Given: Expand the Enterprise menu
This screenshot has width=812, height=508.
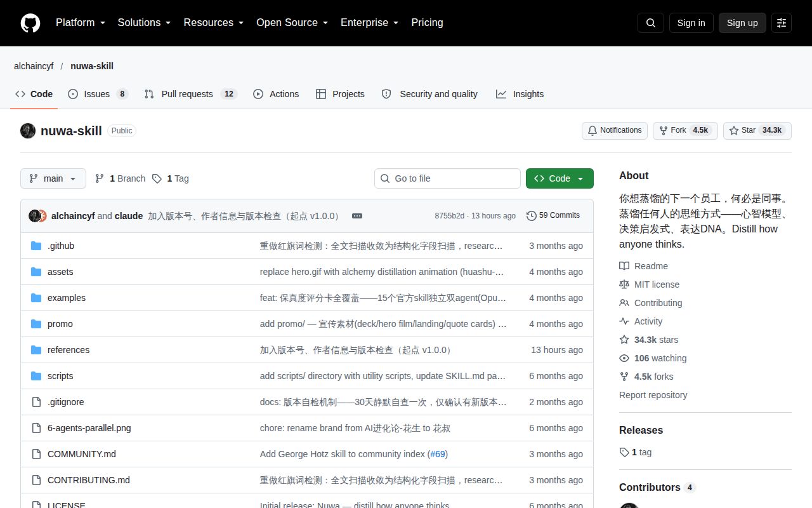Looking at the screenshot, I should (x=369, y=23).
